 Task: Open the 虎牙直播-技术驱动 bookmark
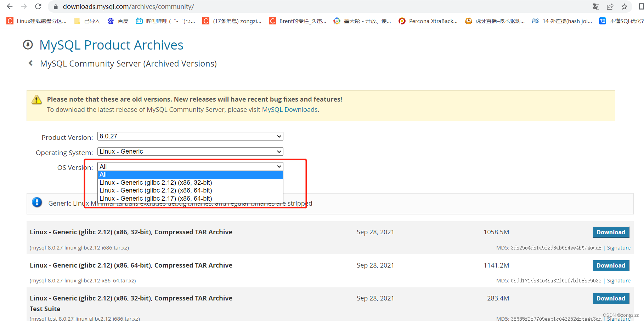point(495,21)
